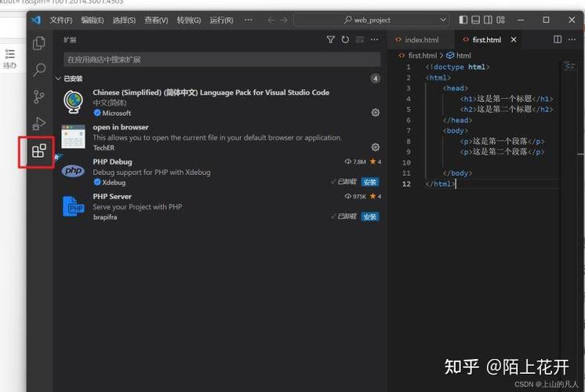Open the Chinese (Simplified) Language Pack entry
Viewport: 585px width, 392px height.
pyautogui.click(x=220, y=102)
